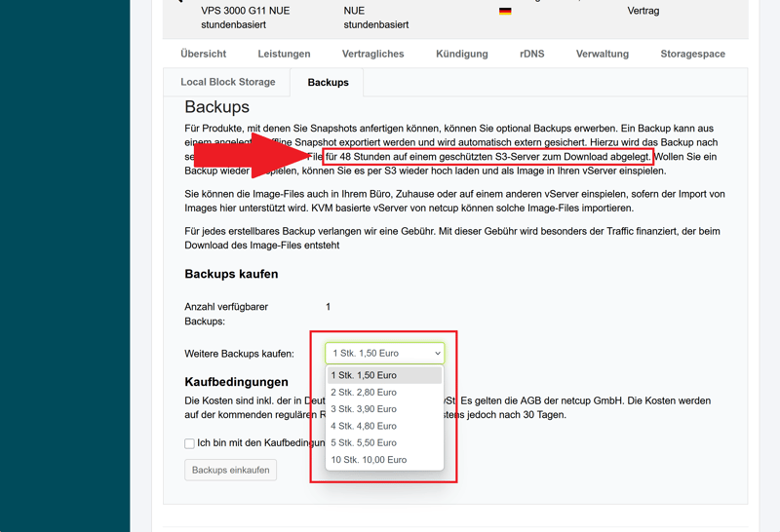
Task: Open the Weitere Backups kaufen dropdown
Action: 384,354
